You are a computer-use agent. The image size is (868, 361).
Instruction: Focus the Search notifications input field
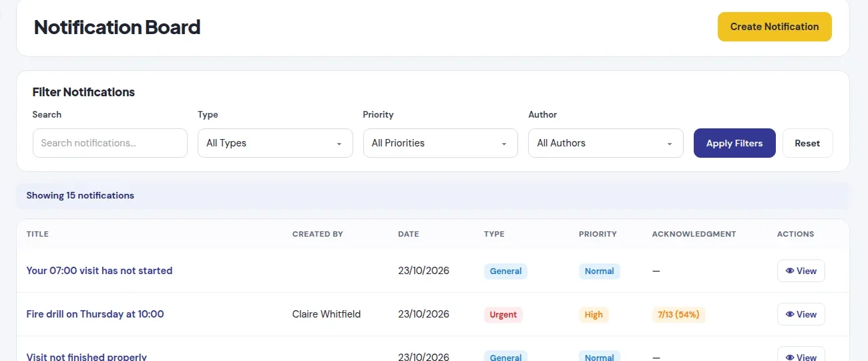coord(110,143)
